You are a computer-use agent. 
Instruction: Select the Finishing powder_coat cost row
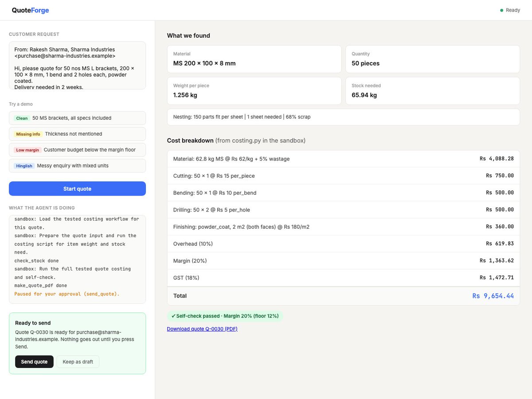coord(343,227)
